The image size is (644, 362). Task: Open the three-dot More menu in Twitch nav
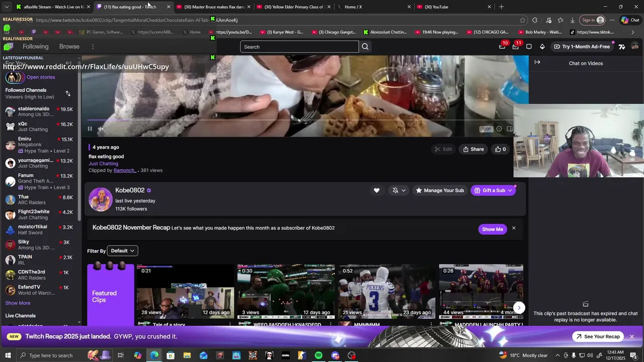(x=93, y=46)
